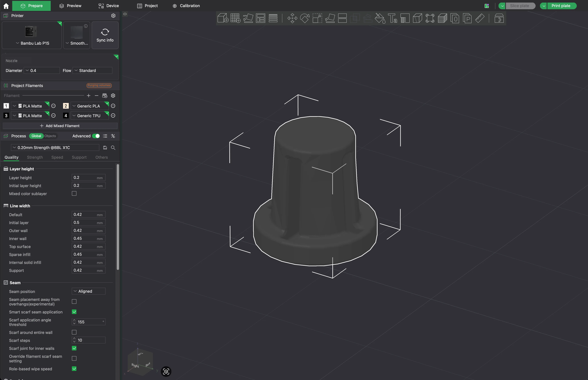Check Seam placement away from overhangs
Viewport: 588px width, 380px height.
tap(74, 301)
